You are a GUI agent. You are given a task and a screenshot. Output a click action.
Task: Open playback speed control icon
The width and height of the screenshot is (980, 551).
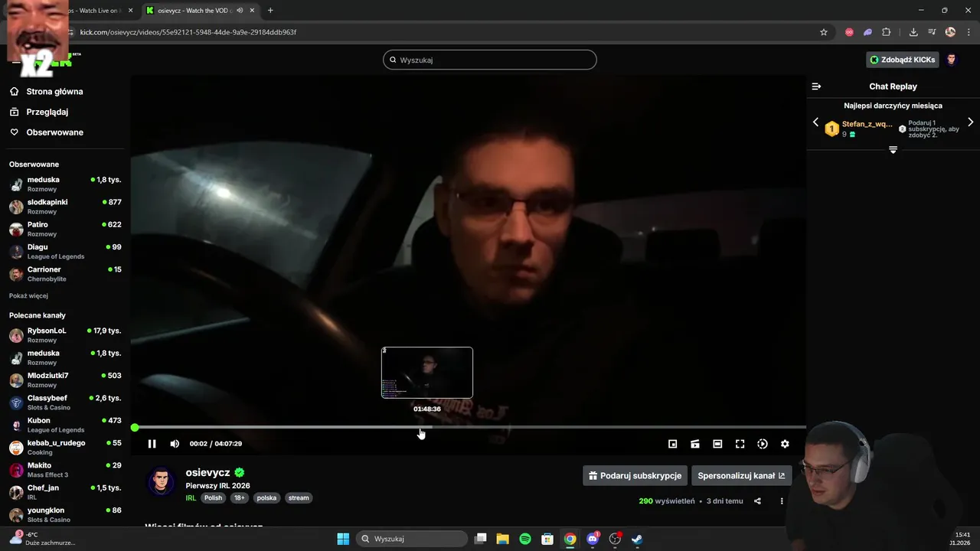(x=763, y=444)
